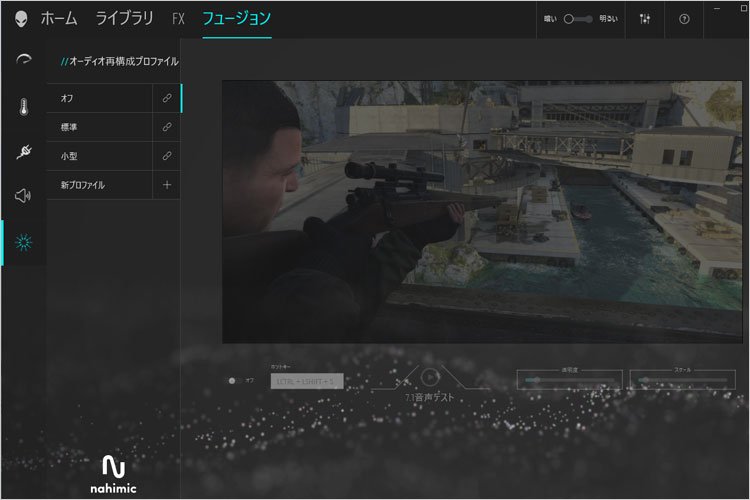Open the settings sliders icon
The height and width of the screenshot is (500, 750).
point(645,19)
